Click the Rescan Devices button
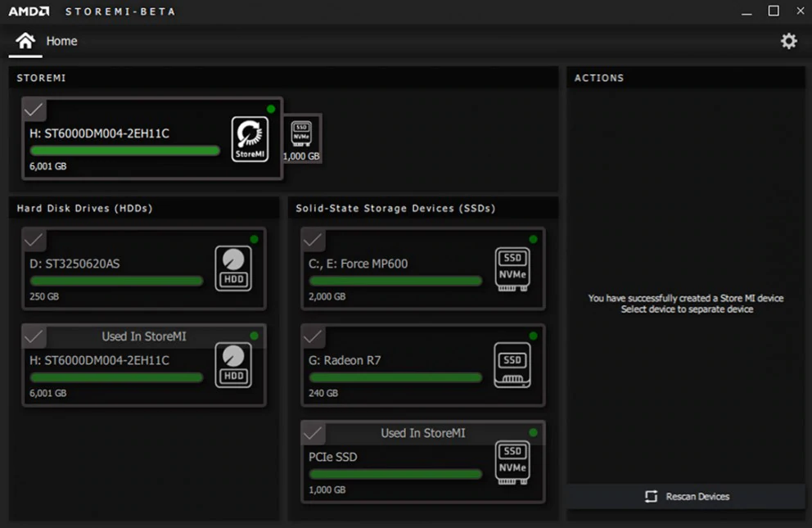Image resolution: width=812 pixels, height=528 pixels. coord(686,496)
